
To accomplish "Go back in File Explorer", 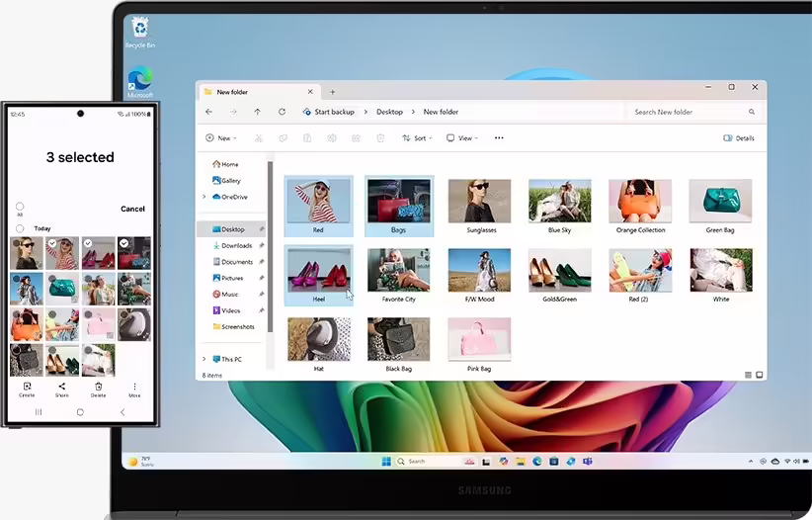I will (x=208, y=112).
